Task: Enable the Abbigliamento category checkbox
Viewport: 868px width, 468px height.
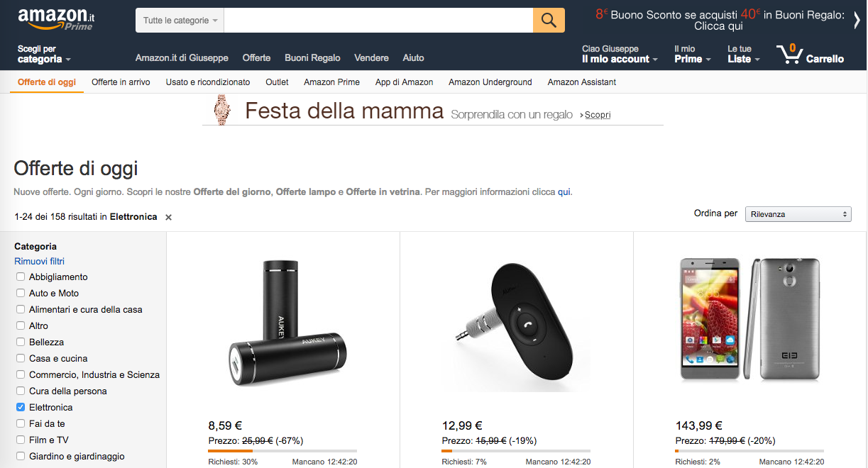Action: tap(21, 277)
